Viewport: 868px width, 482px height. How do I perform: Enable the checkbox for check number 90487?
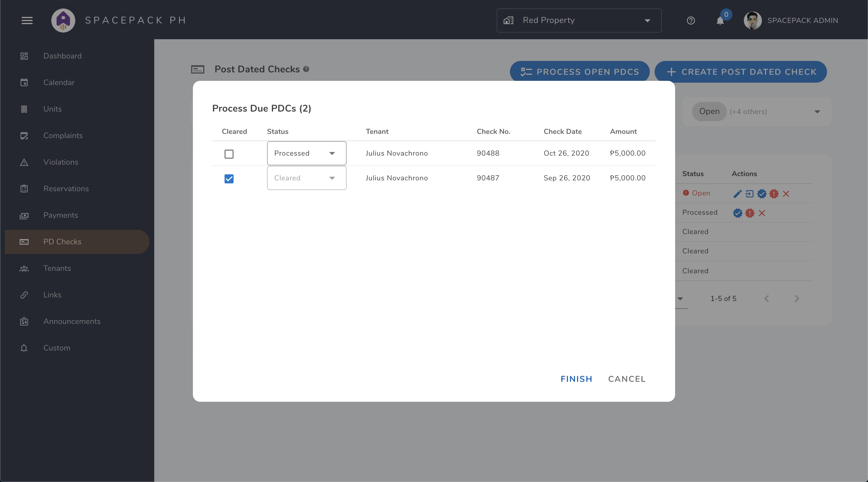(x=229, y=178)
